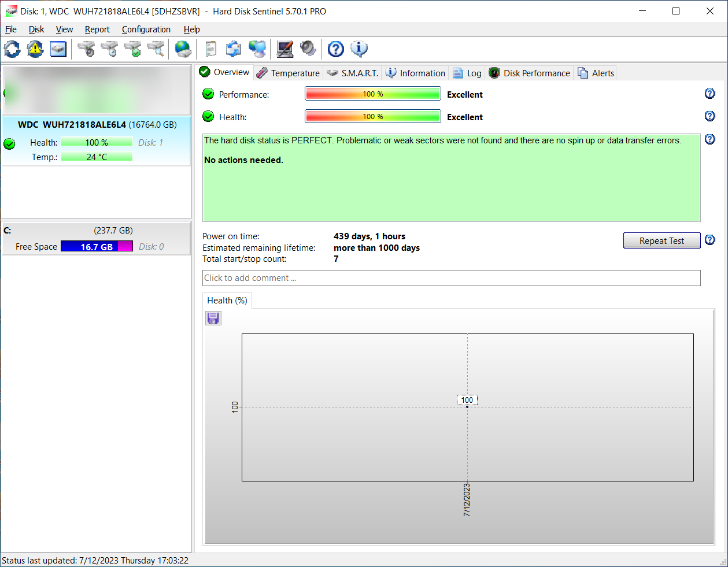Open the S.M.A.R.T. tab
This screenshot has width=728, height=567.
(x=353, y=73)
